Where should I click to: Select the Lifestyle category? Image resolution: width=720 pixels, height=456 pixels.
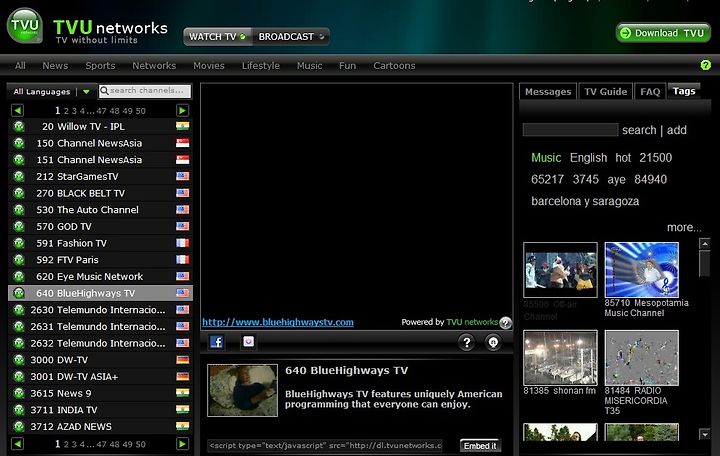pos(261,66)
